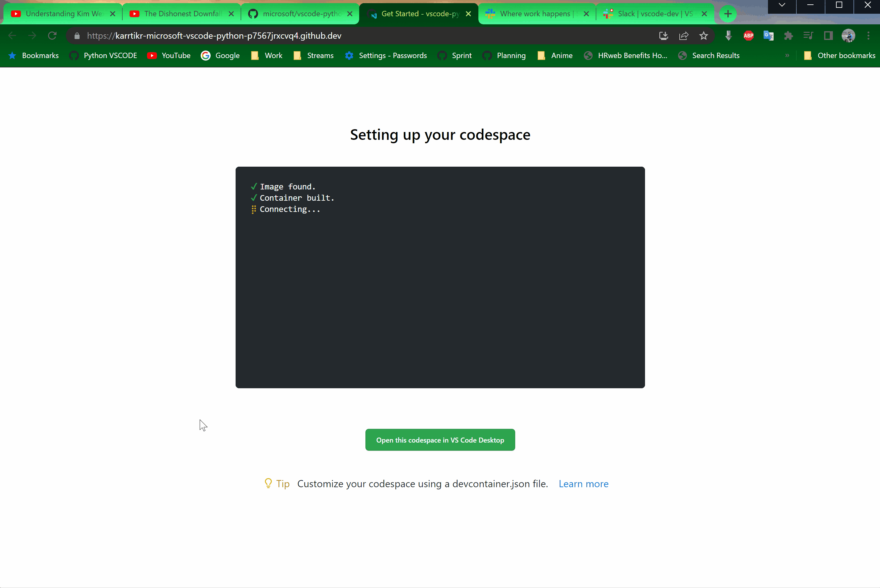The width and height of the screenshot is (880, 588).
Task: Open the share icon in the toolbar
Action: click(683, 36)
